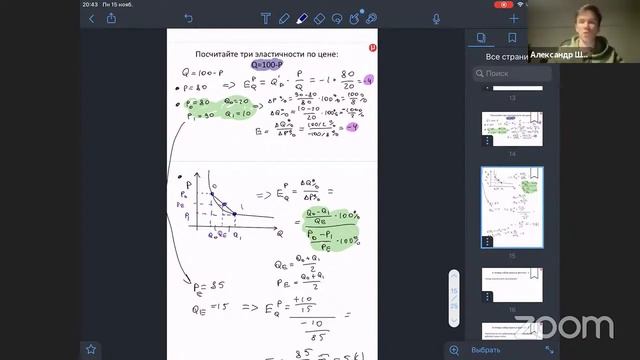Collapse the pages sidebar with arrows icon
The height and width of the screenshot is (360, 640).
550,350
